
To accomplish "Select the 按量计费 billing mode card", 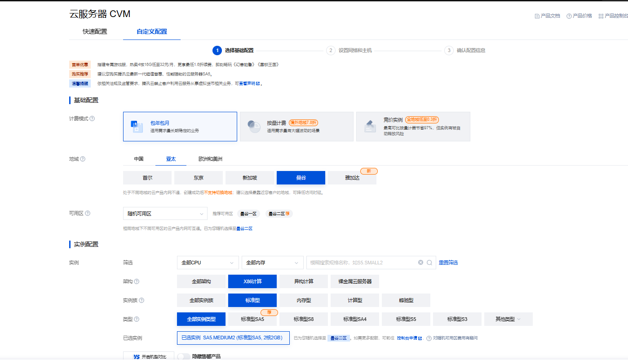I will pyautogui.click(x=296, y=127).
